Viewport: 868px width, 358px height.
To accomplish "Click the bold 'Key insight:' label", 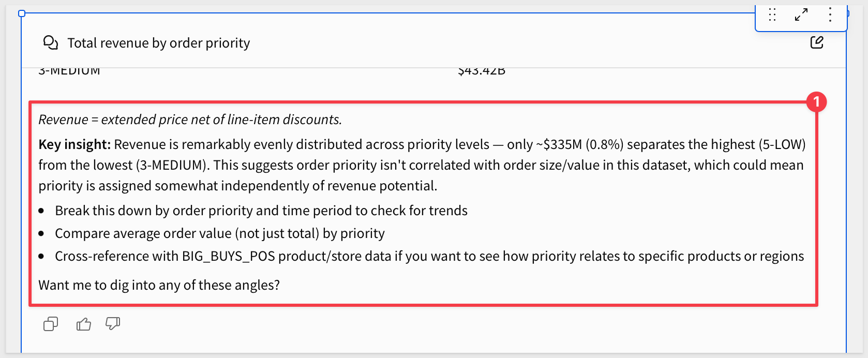I will click(74, 144).
